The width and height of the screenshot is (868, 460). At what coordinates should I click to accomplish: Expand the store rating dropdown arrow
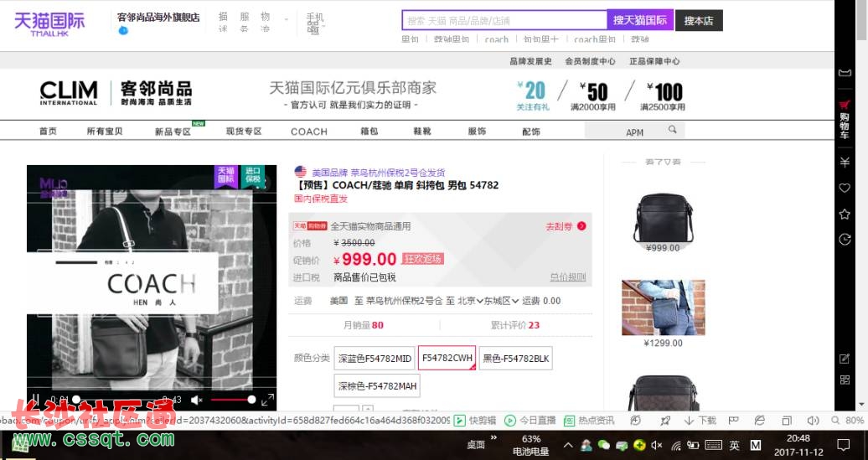point(287,20)
